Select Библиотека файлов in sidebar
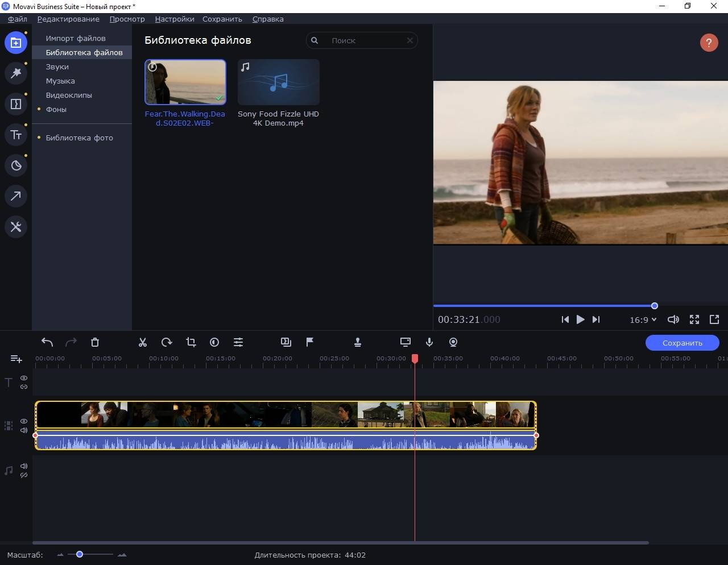This screenshot has width=728, height=565. click(x=82, y=52)
